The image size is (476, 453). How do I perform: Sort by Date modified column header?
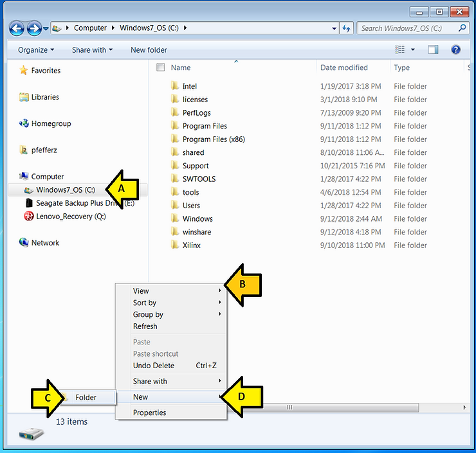(344, 67)
